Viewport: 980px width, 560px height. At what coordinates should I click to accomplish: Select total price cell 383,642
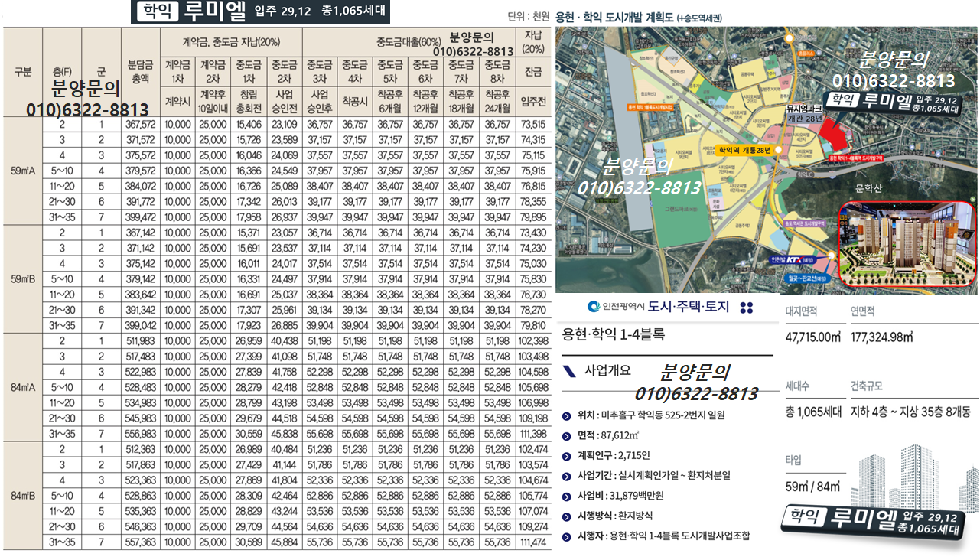point(141,295)
